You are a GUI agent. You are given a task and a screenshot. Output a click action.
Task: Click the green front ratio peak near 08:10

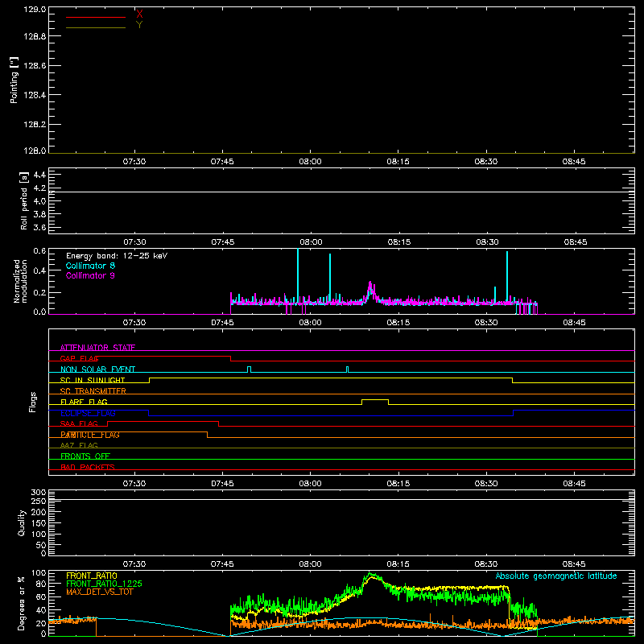(x=371, y=576)
